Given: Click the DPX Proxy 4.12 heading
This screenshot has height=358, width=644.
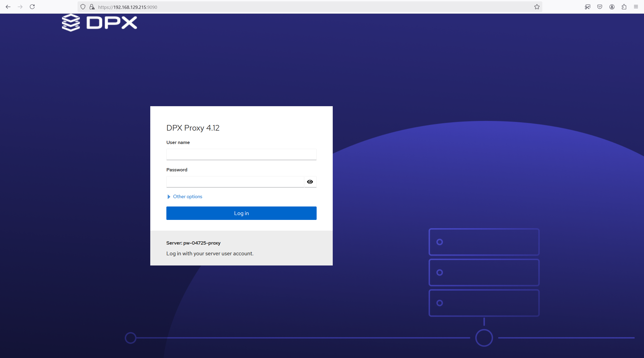Looking at the screenshot, I should 193,128.
